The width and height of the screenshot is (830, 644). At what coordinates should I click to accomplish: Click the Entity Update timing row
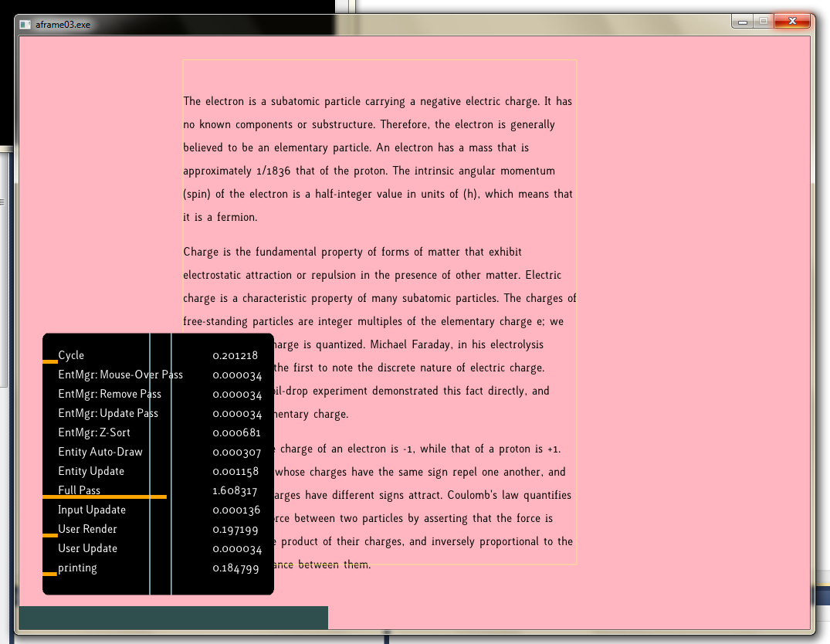tap(91, 471)
